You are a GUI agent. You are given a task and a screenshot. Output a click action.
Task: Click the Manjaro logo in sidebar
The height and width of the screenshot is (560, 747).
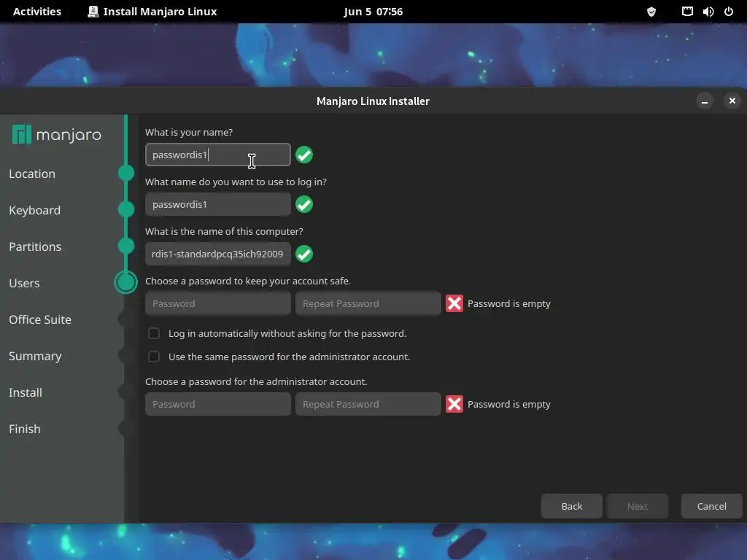pyautogui.click(x=56, y=135)
